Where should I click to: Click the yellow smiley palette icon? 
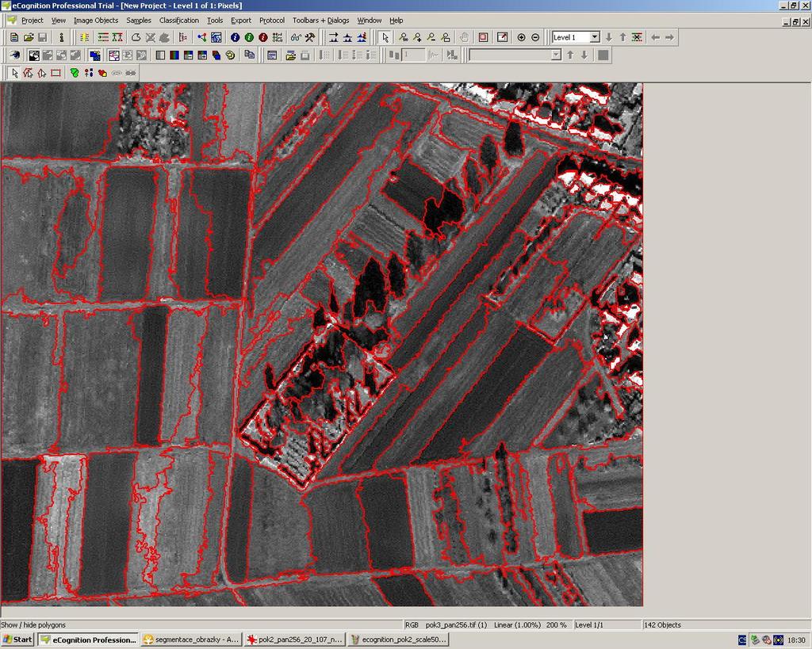pos(231,55)
